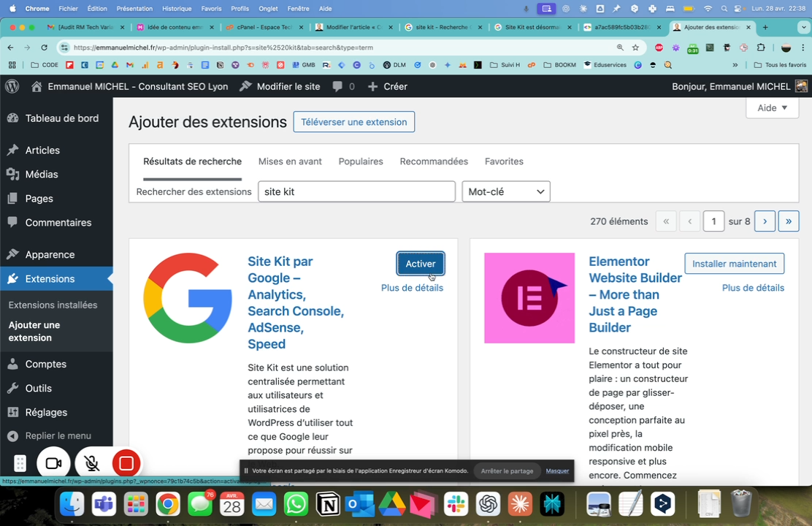Image resolution: width=812 pixels, height=526 pixels.
Task: Open Slack from the Dock
Action: 456,503
